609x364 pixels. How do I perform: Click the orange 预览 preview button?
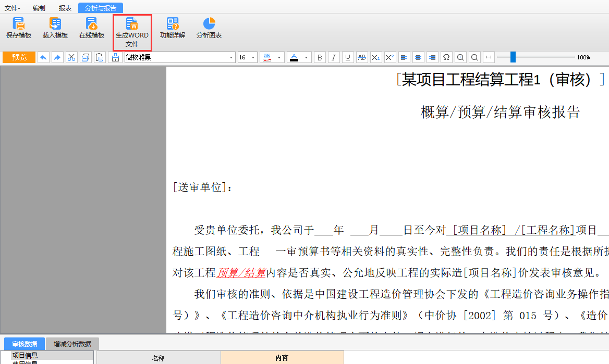[x=19, y=57]
